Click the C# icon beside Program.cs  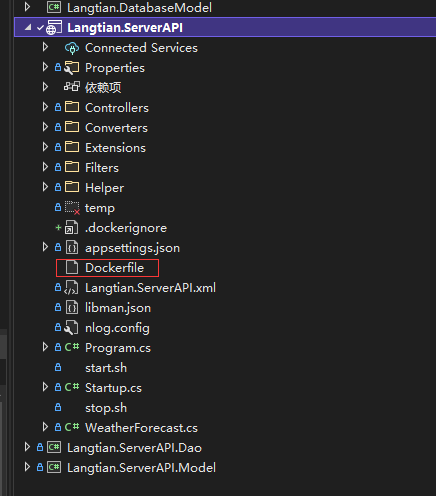[72, 347]
